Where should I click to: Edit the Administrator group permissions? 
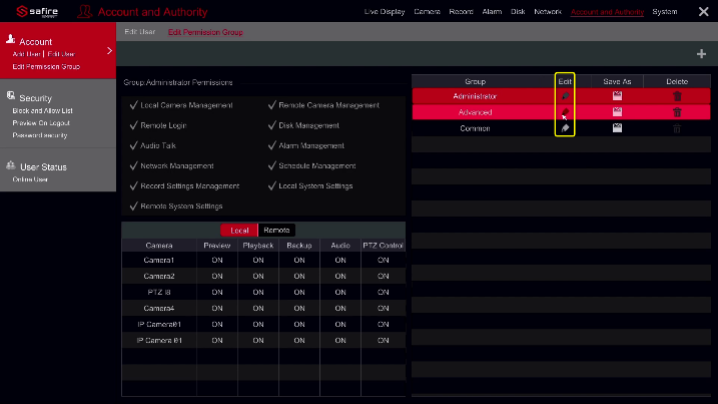coord(565,96)
